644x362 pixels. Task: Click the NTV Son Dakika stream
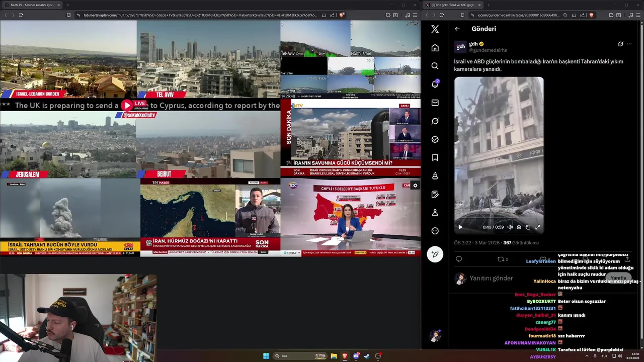351,138
